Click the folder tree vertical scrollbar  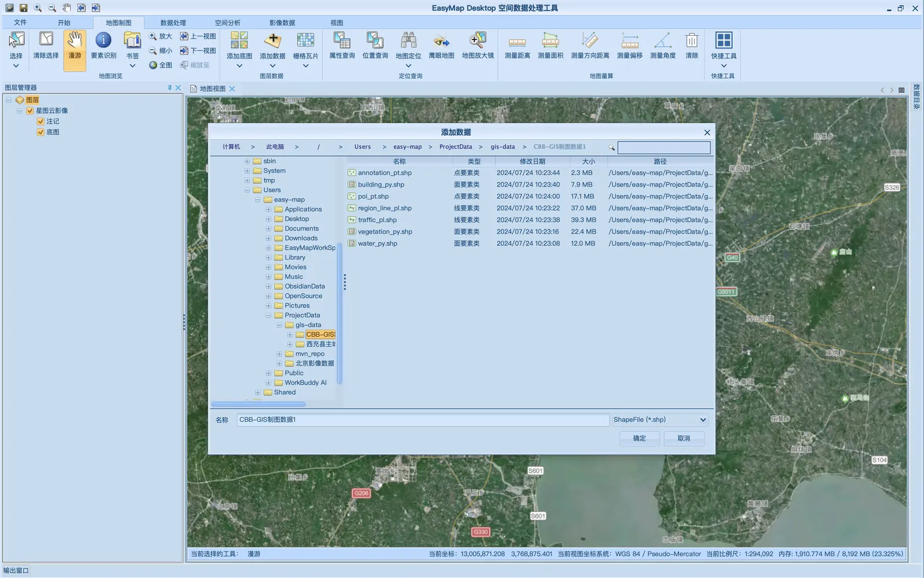pos(340,312)
